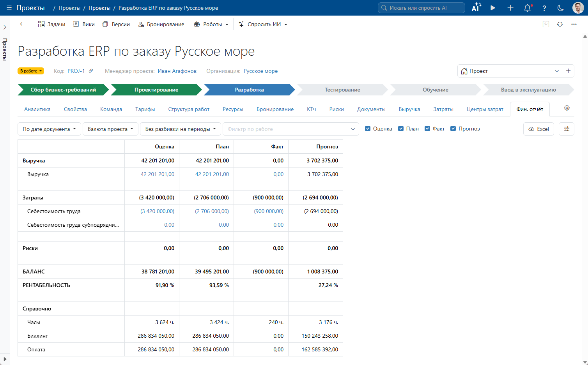Start timer with play icon
Screen dimensions: 588x365
pos(493,8)
